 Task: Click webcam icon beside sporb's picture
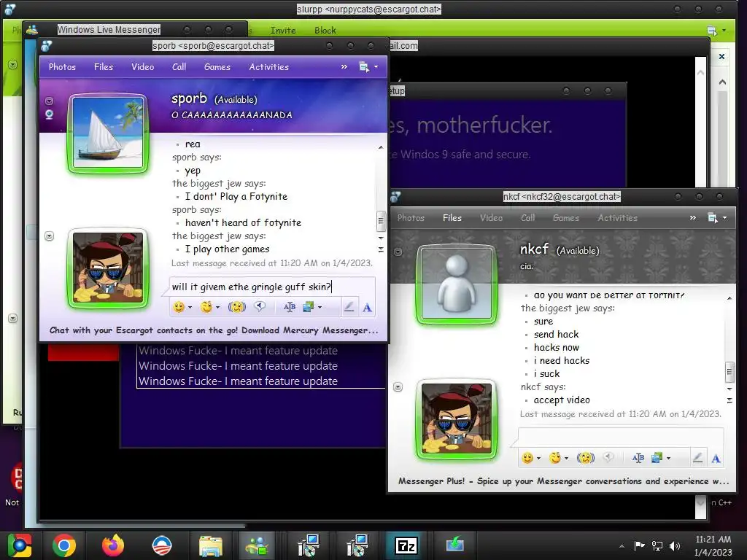[x=49, y=114]
